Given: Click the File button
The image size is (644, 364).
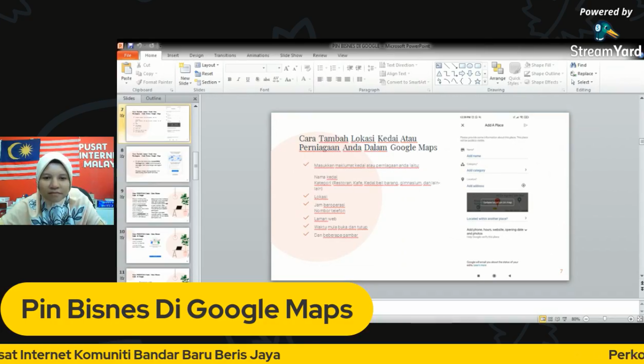Looking at the screenshot, I should pyautogui.click(x=128, y=55).
